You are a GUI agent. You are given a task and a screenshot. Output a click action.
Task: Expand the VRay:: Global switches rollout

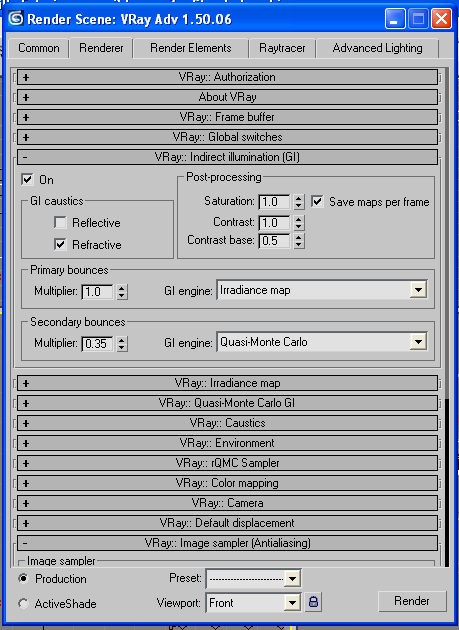point(227,137)
